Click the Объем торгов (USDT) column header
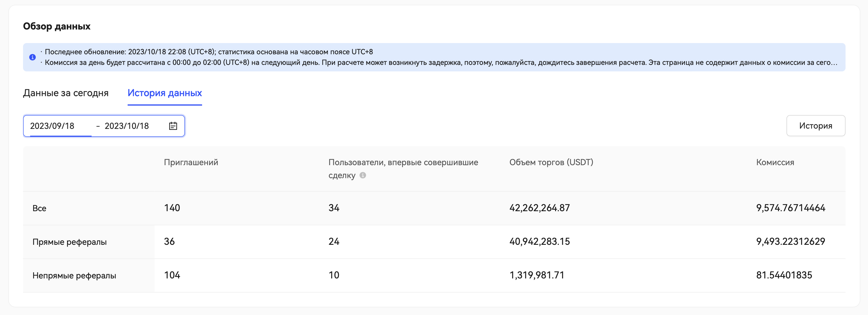The width and height of the screenshot is (868, 315). (x=551, y=162)
